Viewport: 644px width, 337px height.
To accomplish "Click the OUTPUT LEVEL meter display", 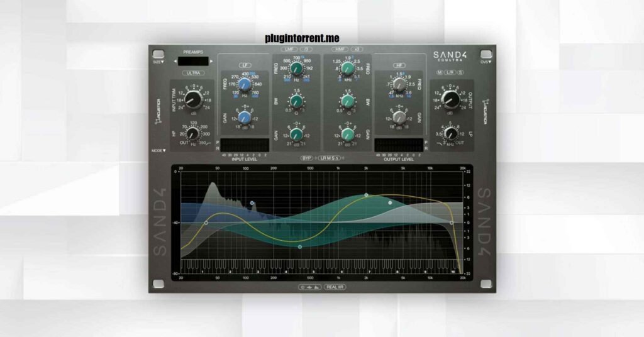I will click(399, 145).
